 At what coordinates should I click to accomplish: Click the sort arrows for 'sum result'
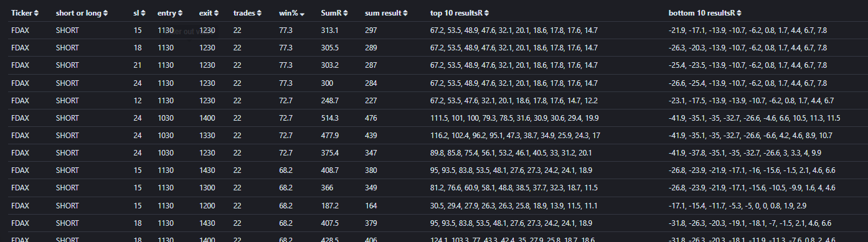coord(406,13)
